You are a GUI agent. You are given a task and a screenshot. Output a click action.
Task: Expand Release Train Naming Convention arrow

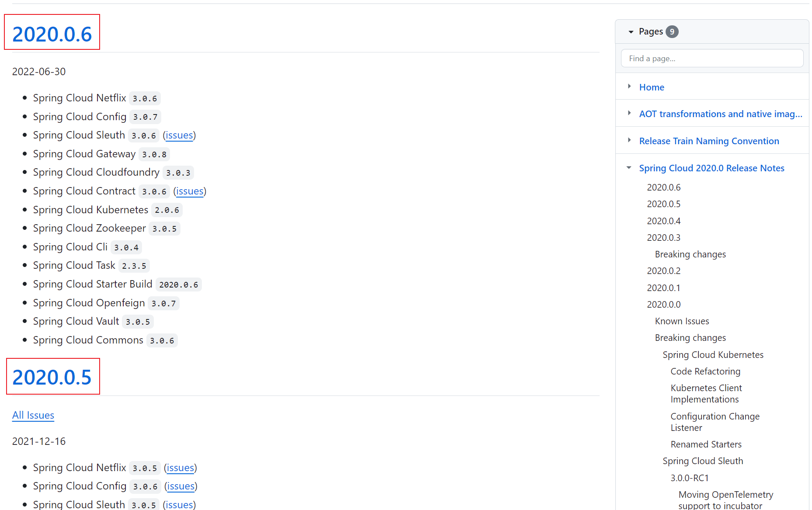(629, 140)
